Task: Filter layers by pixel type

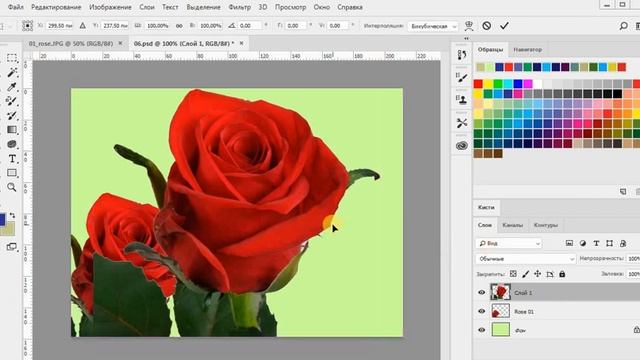Action: click(569, 243)
